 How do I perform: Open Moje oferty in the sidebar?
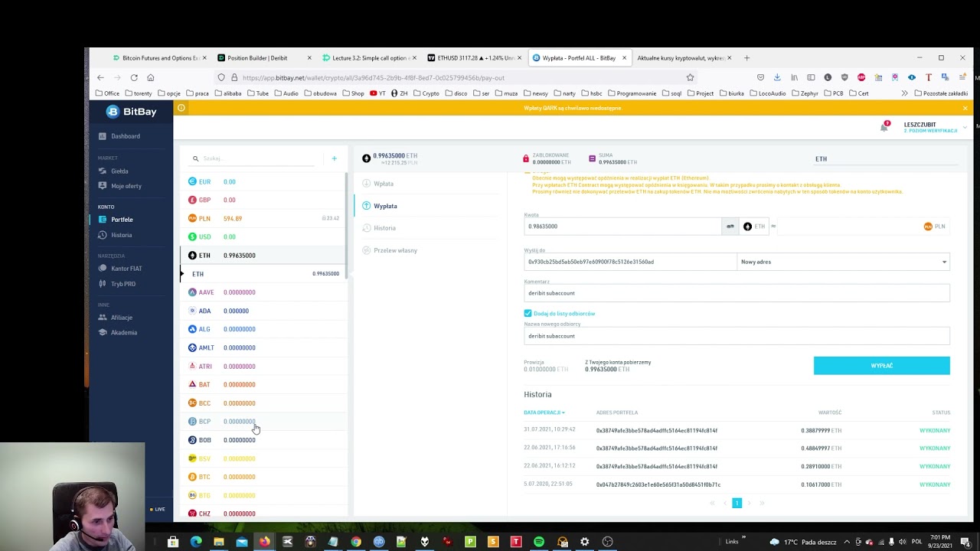coord(120,186)
